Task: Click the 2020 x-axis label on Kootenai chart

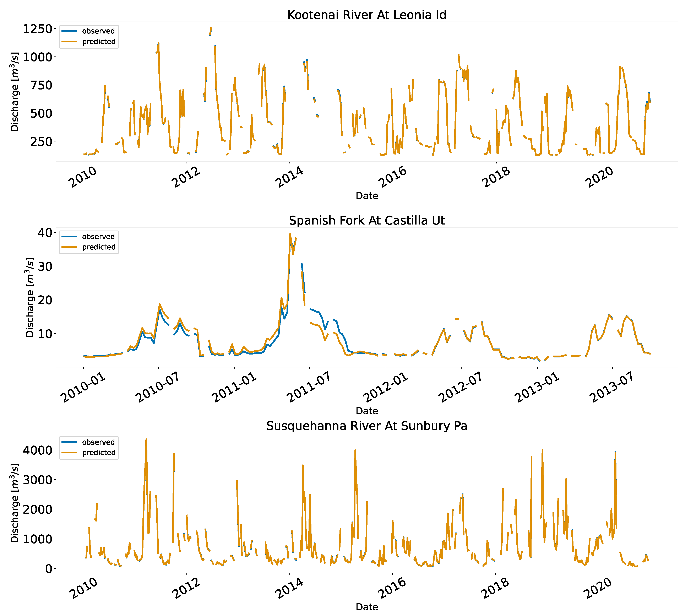Action: coord(599,177)
